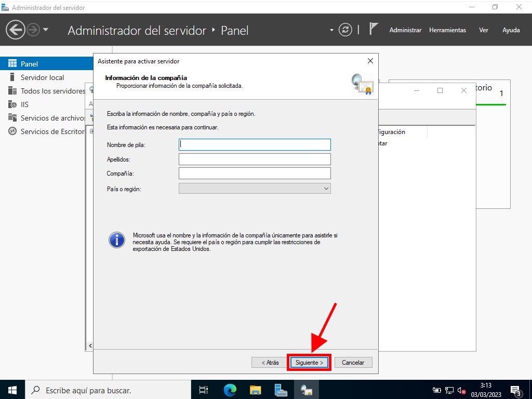This screenshot has width=532, height=399.
Task: Go back with the Atrás button
Action: click(270, 363)
